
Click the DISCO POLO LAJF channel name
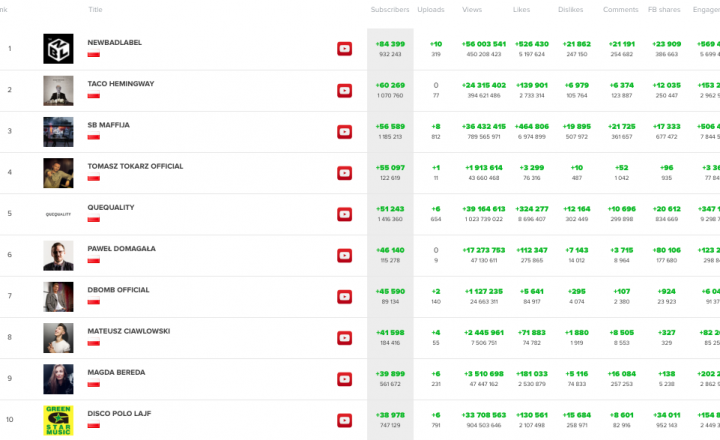point(119,413)
